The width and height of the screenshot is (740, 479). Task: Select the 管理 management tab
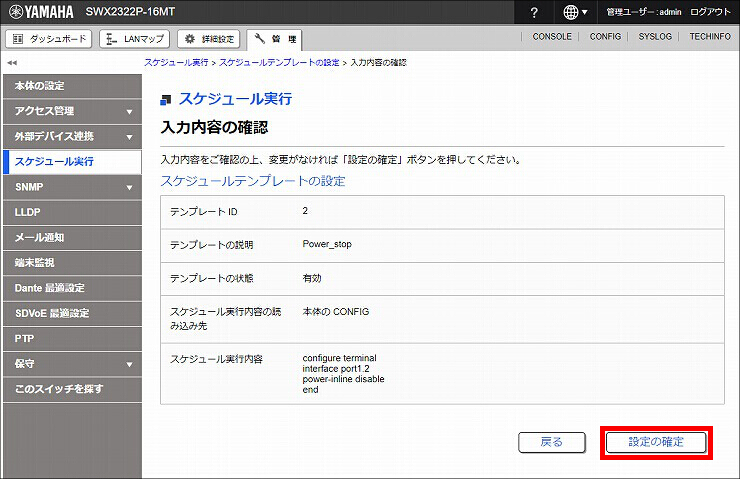[x=274, y=40]
